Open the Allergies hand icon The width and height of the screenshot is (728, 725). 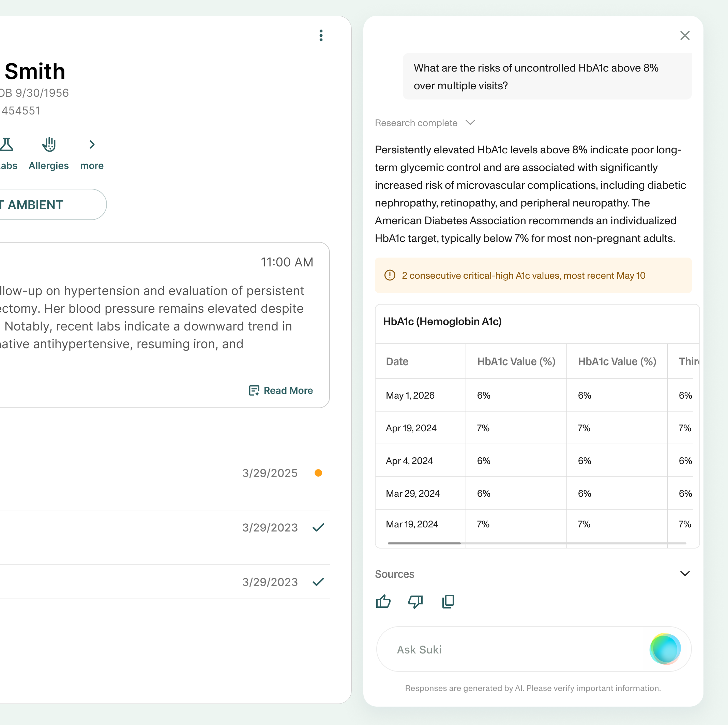tap(49, 144)
